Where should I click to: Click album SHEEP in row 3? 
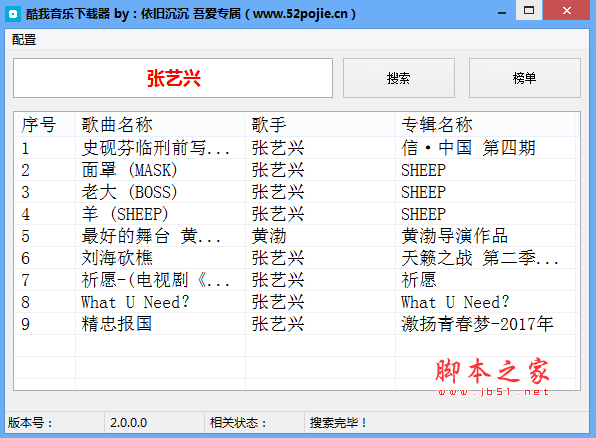(423, 192)
